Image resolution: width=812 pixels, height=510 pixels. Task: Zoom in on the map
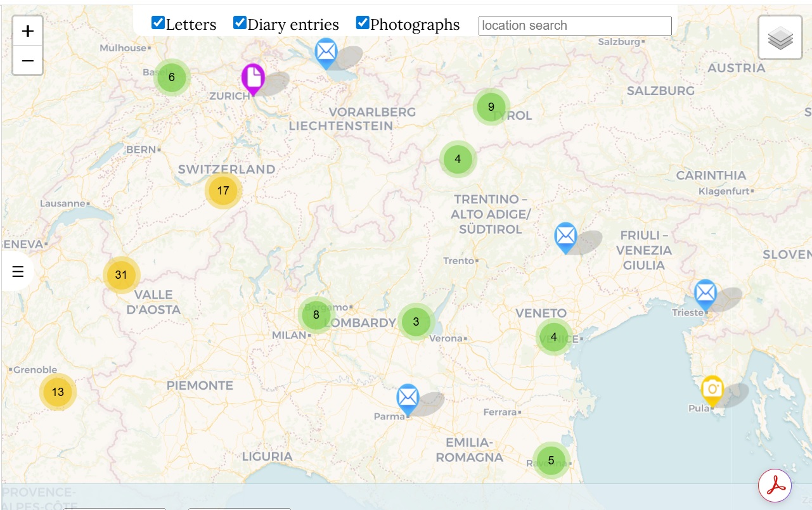[x=28, y=31]
